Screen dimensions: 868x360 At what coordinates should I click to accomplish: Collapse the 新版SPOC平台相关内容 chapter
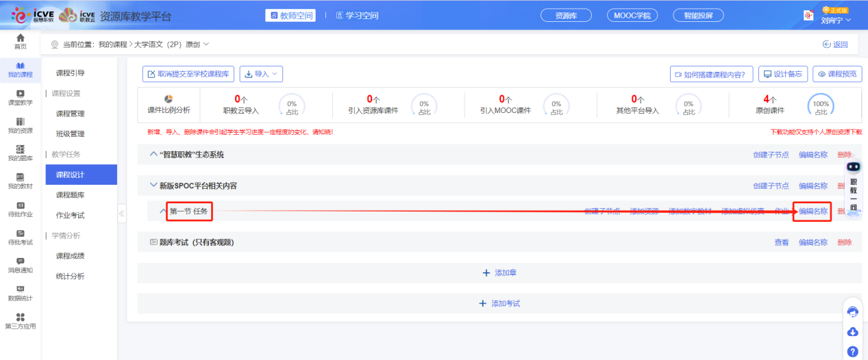[153, 185]
